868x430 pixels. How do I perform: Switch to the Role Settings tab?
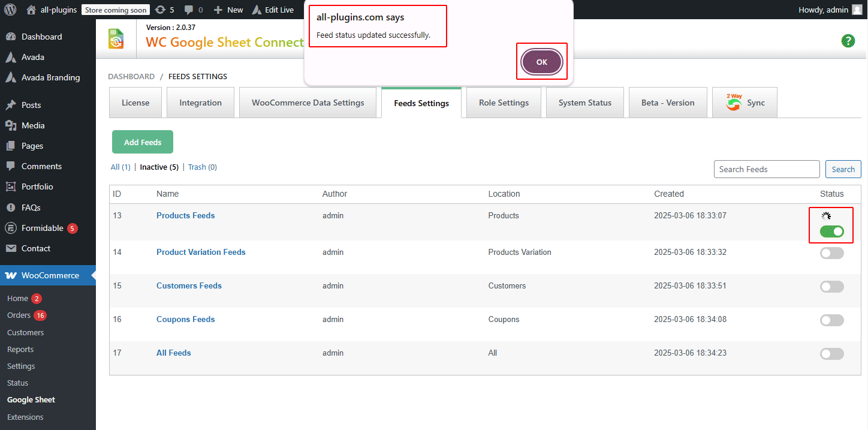tap(504, 102)
